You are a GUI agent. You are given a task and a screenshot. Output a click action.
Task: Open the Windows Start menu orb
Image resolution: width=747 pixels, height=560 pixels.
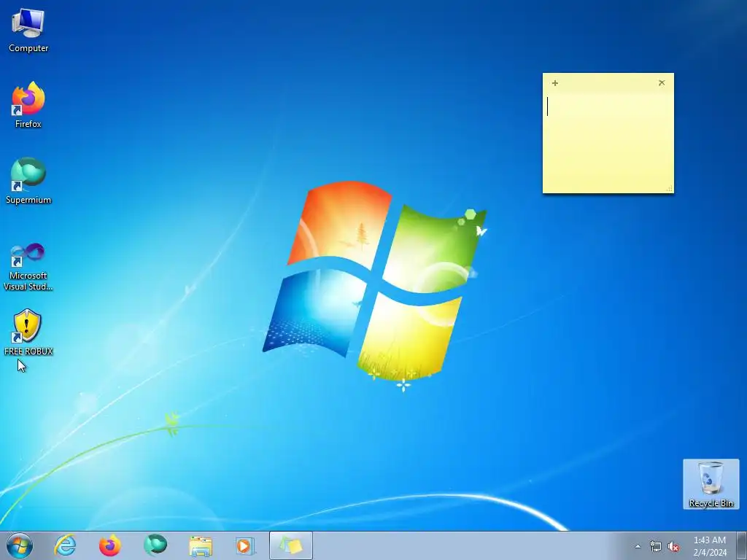point(20,545)
